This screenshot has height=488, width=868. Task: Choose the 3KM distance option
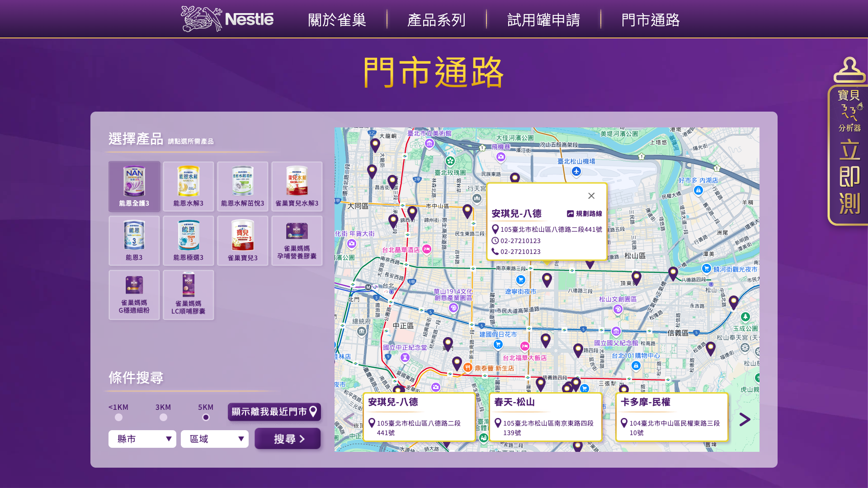coord(163,417)
